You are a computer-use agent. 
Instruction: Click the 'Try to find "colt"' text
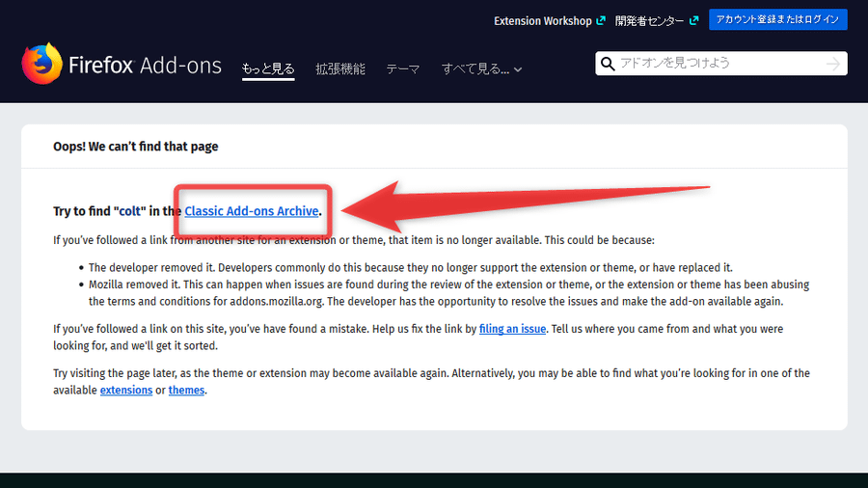(x=99, y=211)
